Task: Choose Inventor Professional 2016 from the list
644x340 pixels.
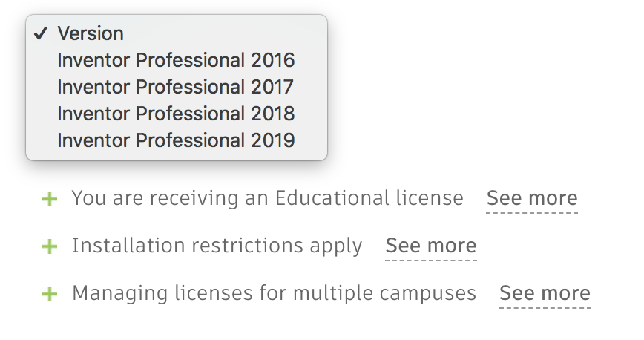Action: coord(176,60)
